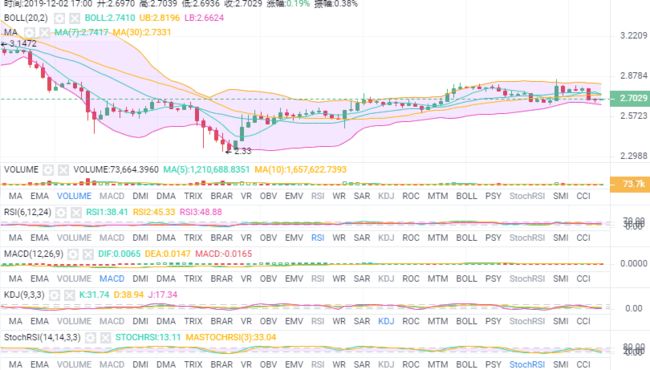The width and height of the screenshot is (650, 370).
Task: Choose DMI in the bottom StochRSI panel's row
Action: pos(141,365)
